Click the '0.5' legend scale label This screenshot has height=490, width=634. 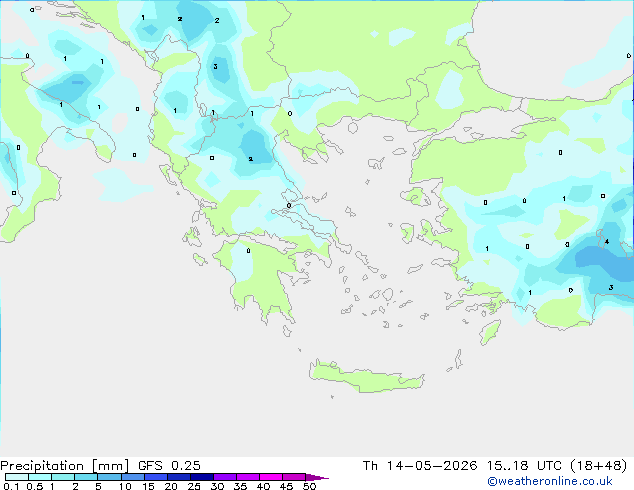35,486
